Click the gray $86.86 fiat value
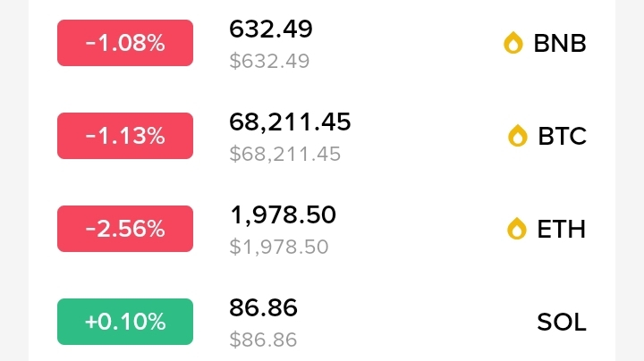Screen dimensions: 644x361 (263, 340)
